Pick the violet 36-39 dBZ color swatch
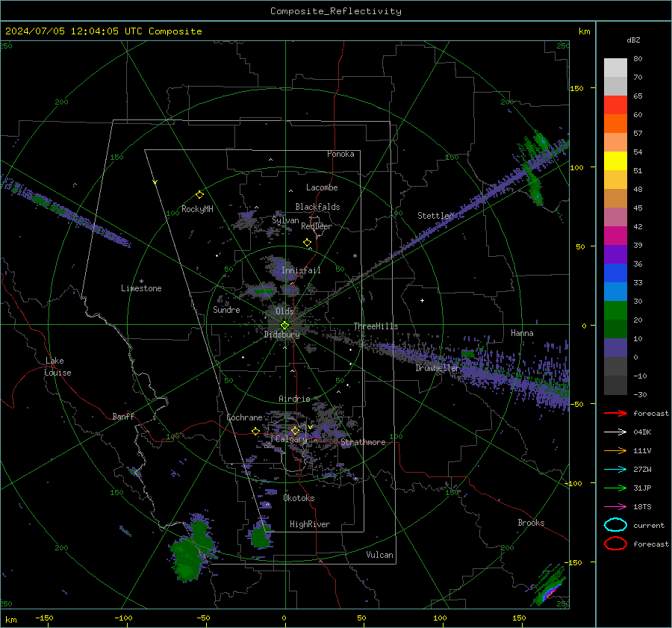Image resolution: width=672 pixels, height=628 pixels. tap(615, 254)
